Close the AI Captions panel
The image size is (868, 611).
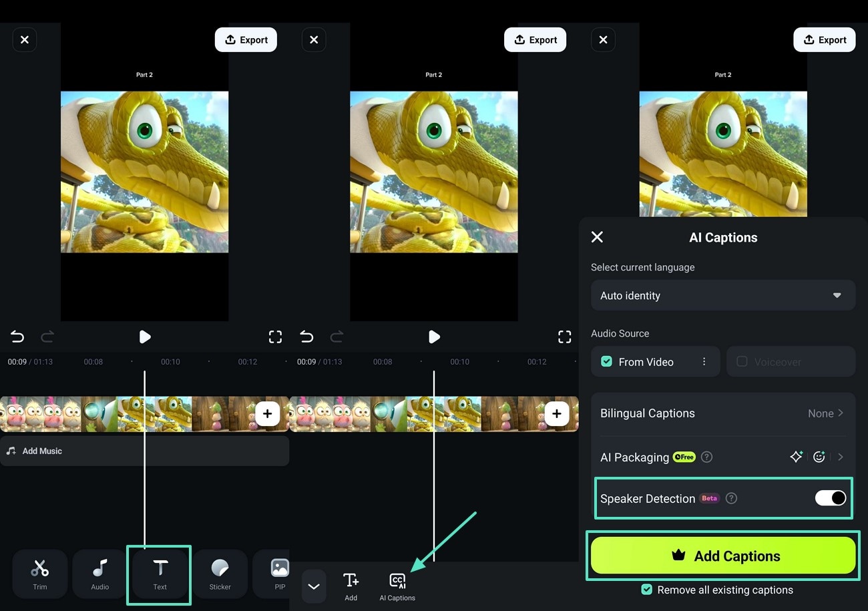(x=598, y=237)
